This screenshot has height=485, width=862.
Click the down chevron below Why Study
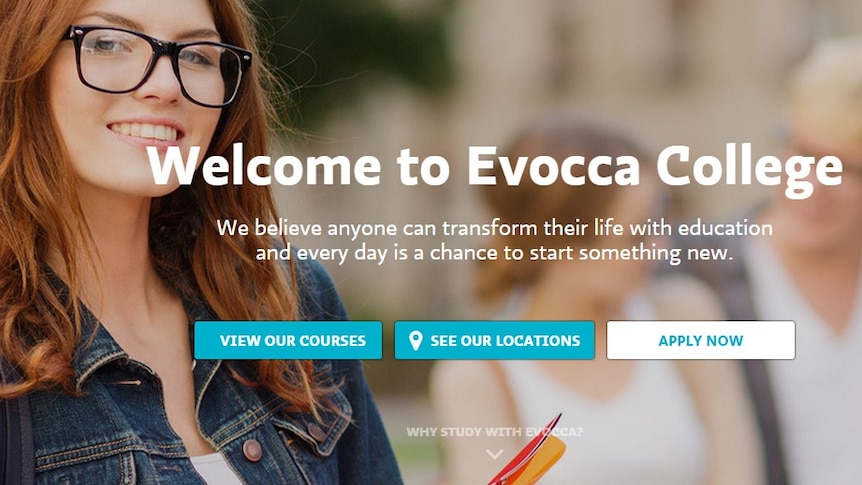pos(494,454)
